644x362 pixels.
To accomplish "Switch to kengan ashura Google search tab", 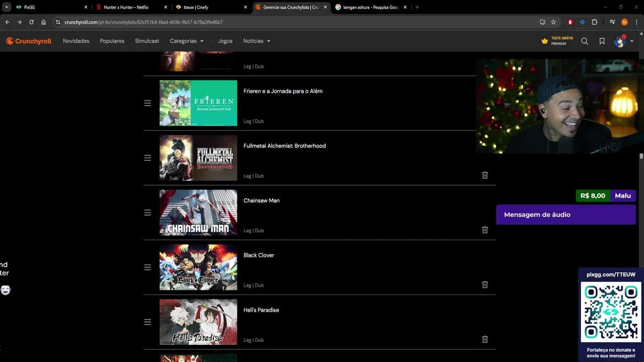I will 371,7.
